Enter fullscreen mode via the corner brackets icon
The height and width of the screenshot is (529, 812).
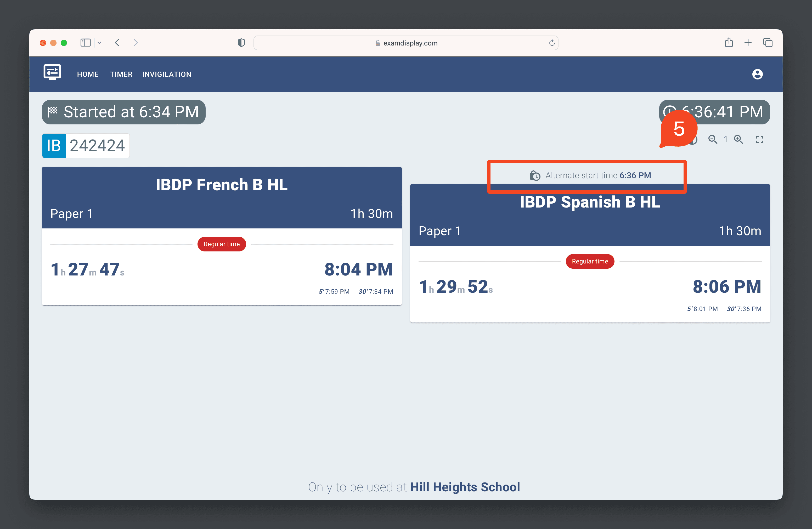(759, 139)
